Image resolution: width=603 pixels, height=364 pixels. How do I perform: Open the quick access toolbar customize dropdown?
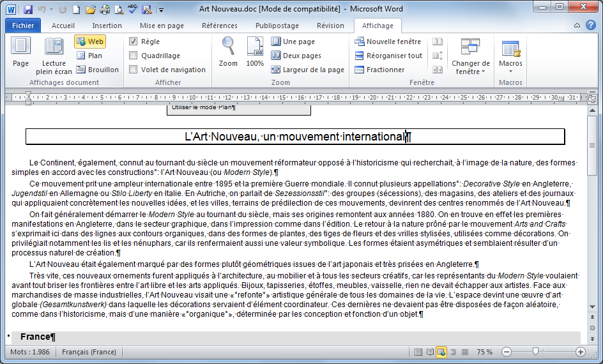162,10
